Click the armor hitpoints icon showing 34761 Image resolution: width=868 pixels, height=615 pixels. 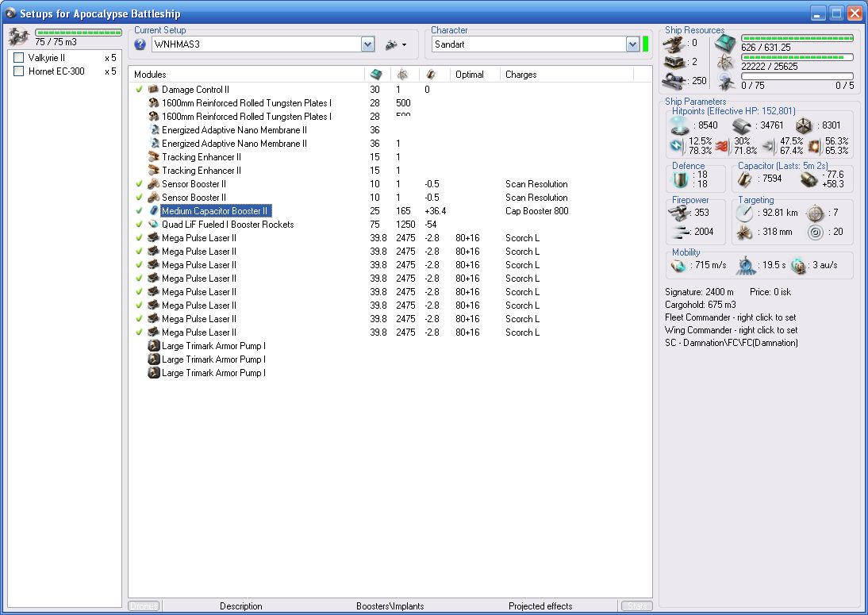(742, 125)
